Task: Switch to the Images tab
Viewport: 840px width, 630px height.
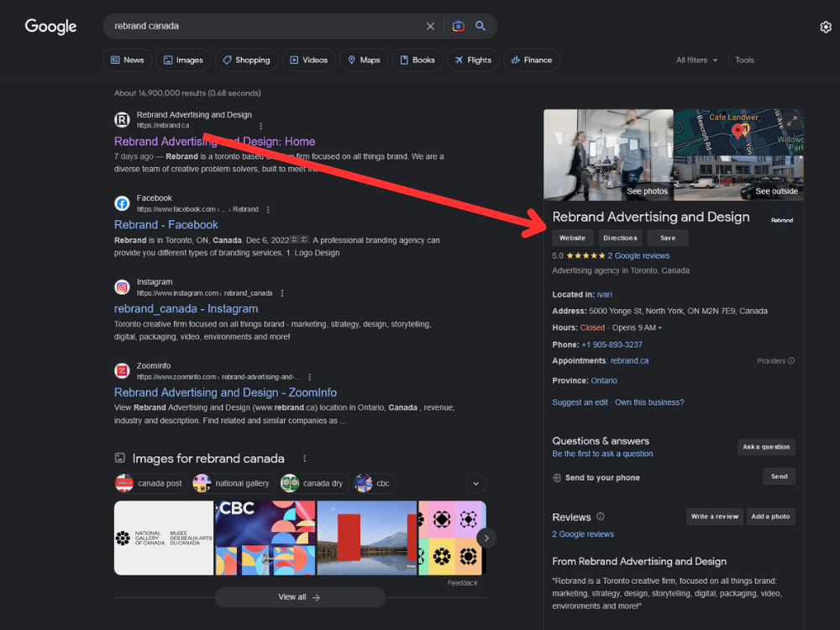Action: tap(183, 60)
